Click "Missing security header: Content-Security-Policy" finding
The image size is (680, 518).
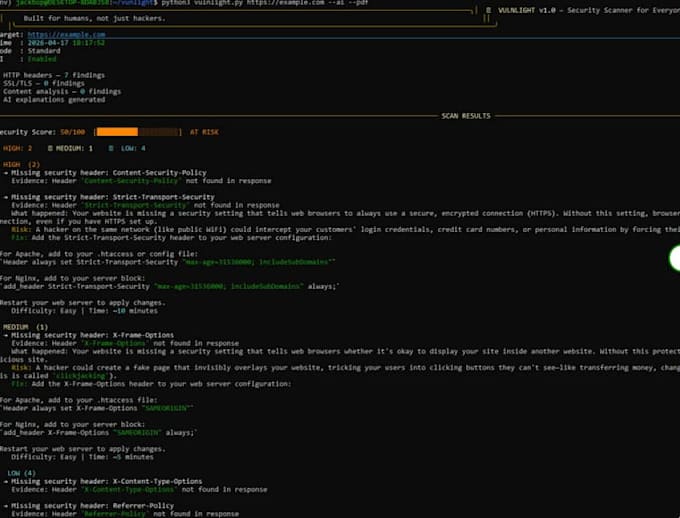109,173
